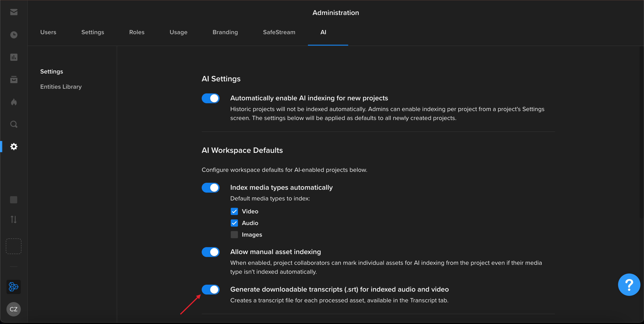Screen dimensions: 644x324
Task: Open the inbox mail icon in sidebar
Action: tap(14, 12)
